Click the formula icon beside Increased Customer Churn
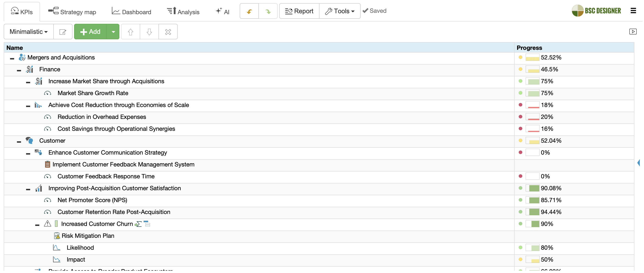Image resolution: width=644 pixels, height=273 pixels. [138, 224]
